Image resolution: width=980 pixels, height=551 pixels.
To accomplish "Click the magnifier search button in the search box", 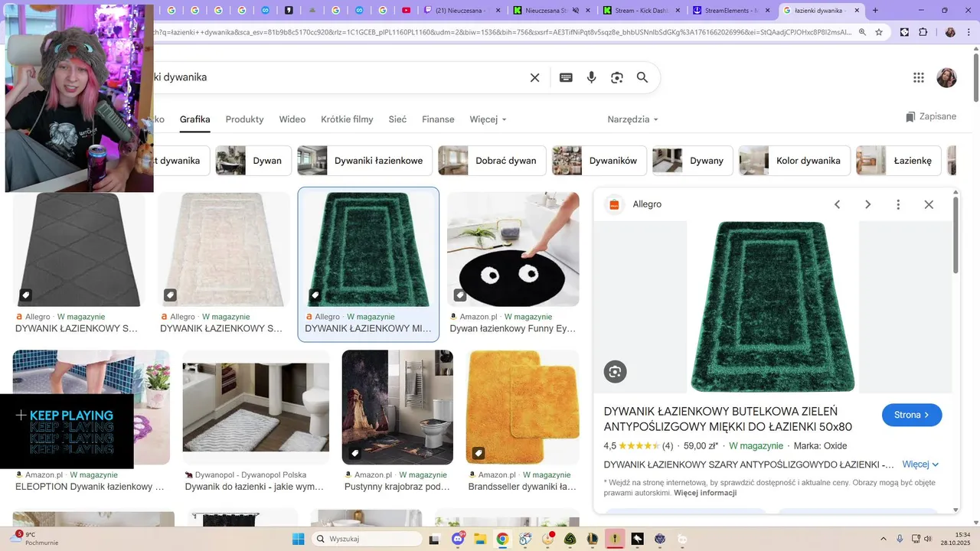I will pyautogui.click(x=642, y=77).
